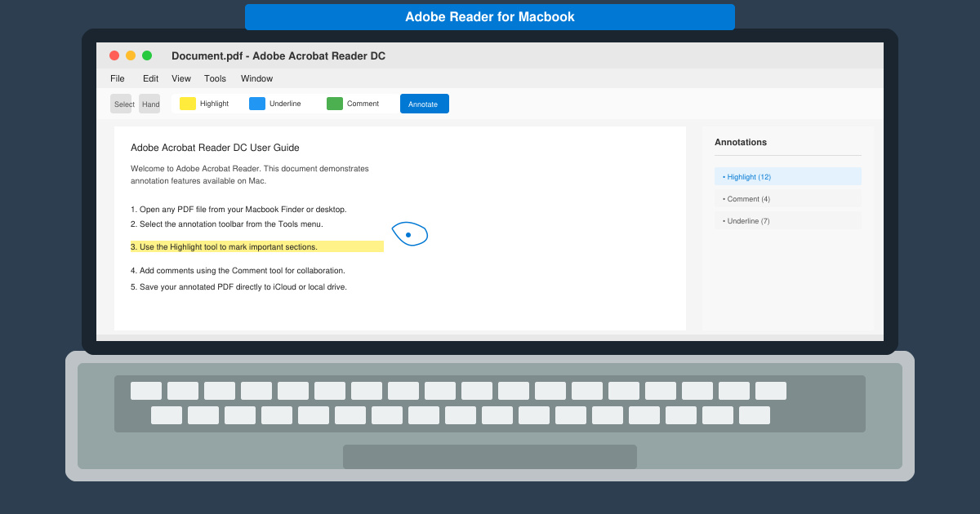Open the Window menu
Viewport: 980px width, 514px height.
(256, 78)
